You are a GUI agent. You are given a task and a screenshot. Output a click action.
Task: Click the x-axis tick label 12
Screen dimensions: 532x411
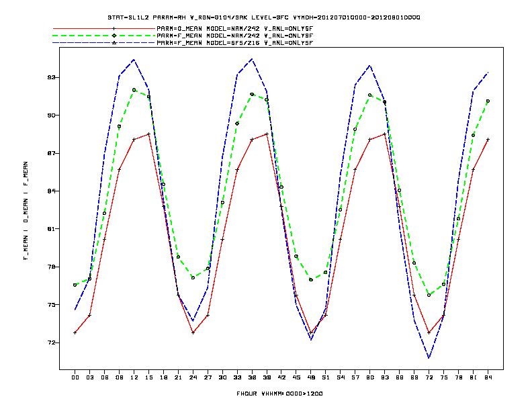134,377
